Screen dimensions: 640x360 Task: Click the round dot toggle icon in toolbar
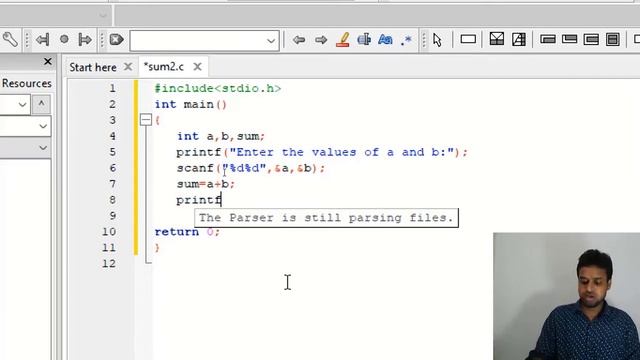(64, 39)
